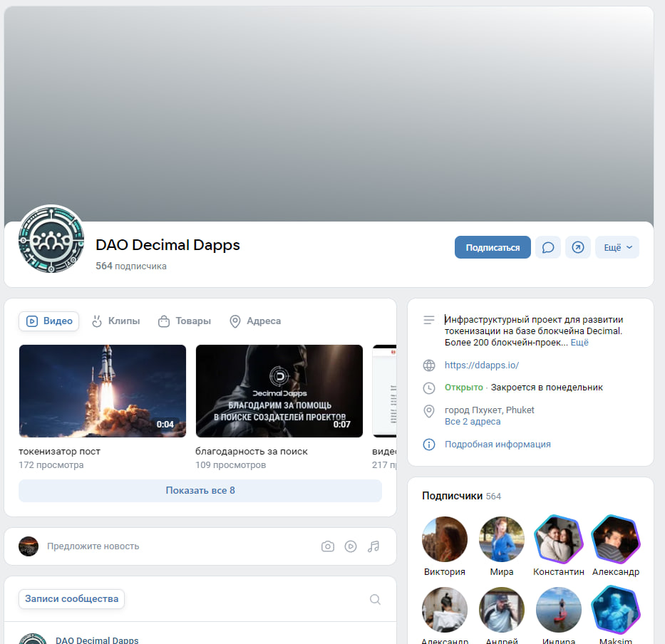Open the photo upload icon in post field
This screenshot has height=644, width=665.
328,546
